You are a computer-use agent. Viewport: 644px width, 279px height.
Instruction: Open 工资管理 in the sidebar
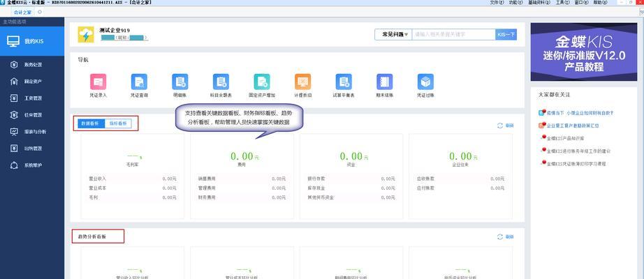[x=32, y=98]
